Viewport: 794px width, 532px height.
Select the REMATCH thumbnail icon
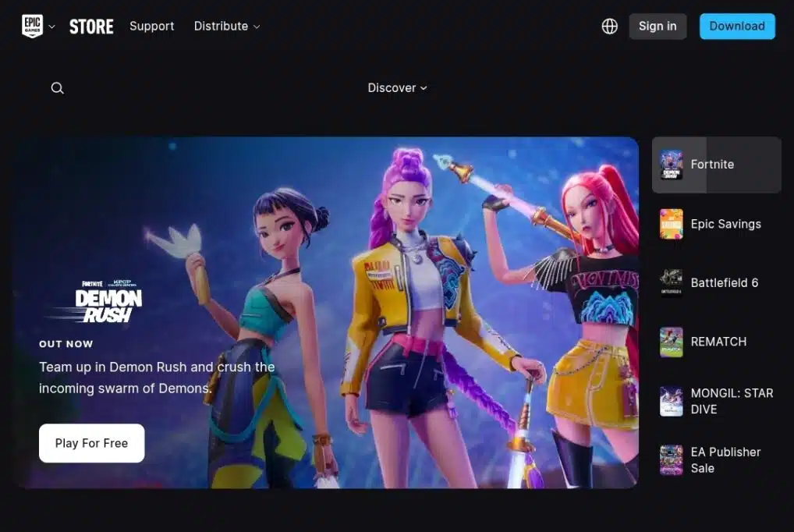[x=671, y=342]
